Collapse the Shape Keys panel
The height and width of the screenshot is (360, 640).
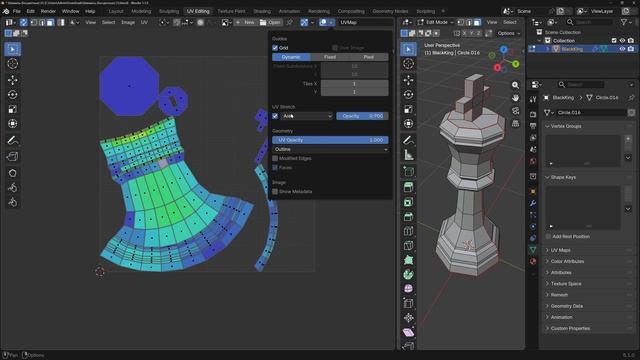(x=563, y=177)
